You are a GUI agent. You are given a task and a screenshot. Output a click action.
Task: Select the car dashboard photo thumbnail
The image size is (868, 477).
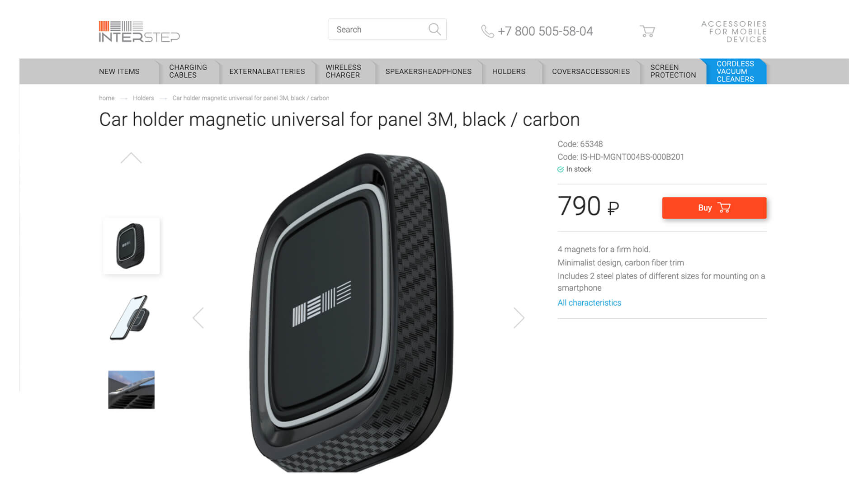[x=131, y=390]
